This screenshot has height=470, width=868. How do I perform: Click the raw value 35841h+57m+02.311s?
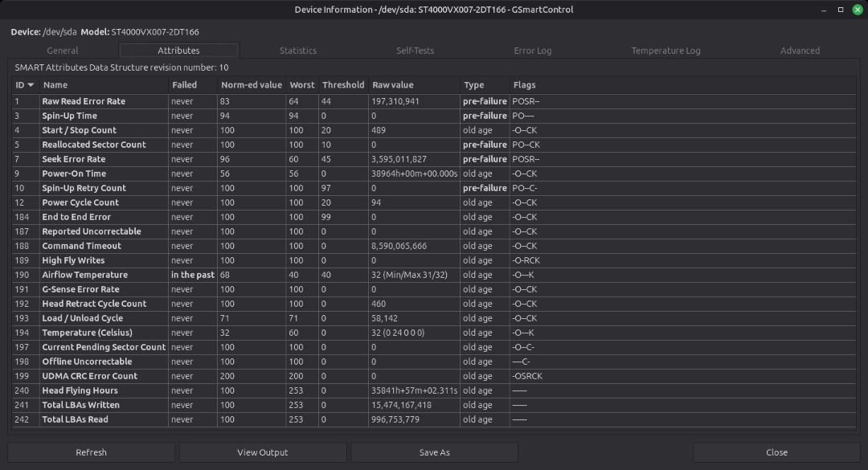click(414, 390)
